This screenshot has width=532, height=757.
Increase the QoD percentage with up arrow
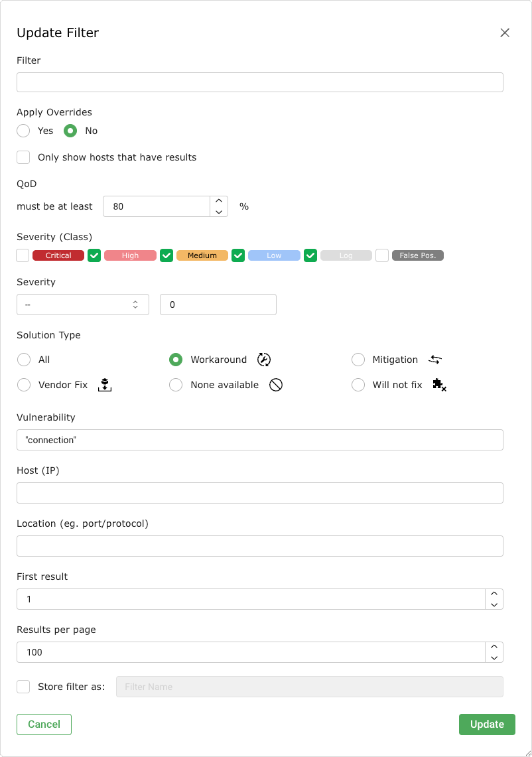coord(219,201)
